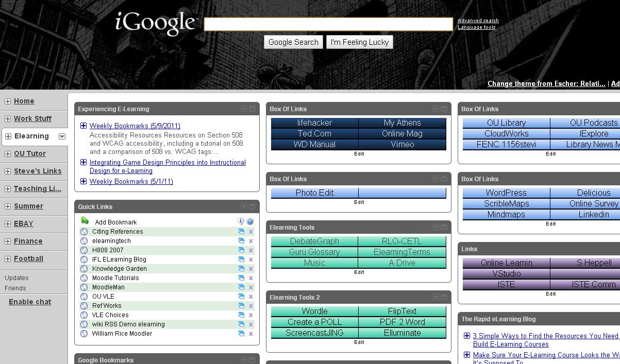Switch to the Summer tab
This screenshot has height=364, width=620.
(x=28, y=206)
